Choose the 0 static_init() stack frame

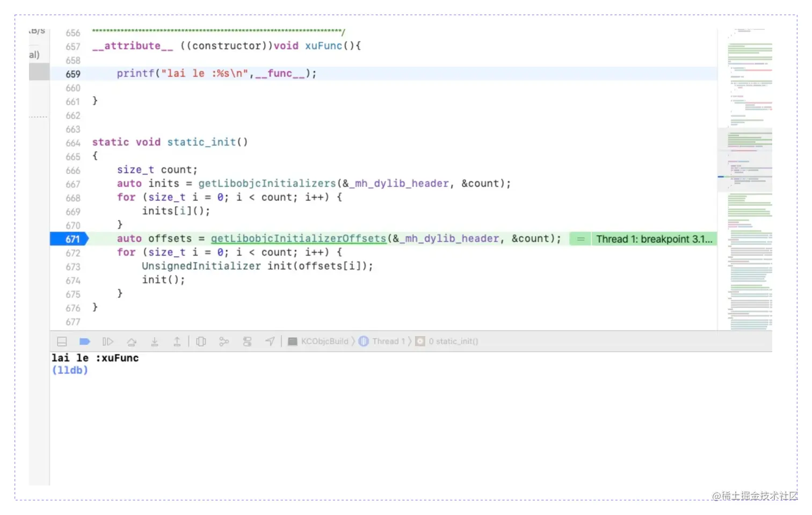447,342
